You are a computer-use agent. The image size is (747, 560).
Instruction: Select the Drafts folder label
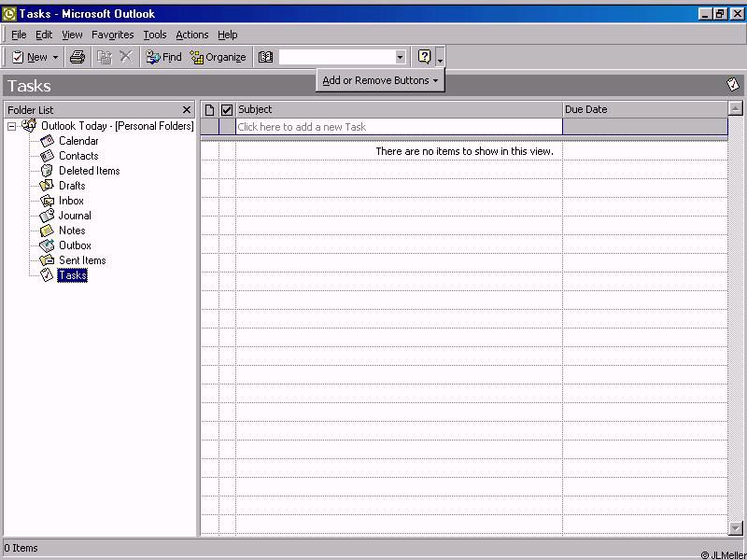click(72, 186)
